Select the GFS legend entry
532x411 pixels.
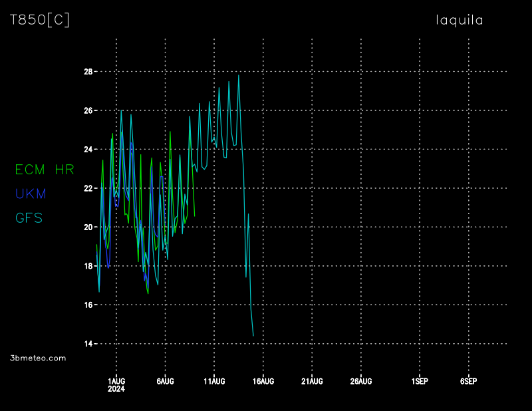(x=29, y=217)
